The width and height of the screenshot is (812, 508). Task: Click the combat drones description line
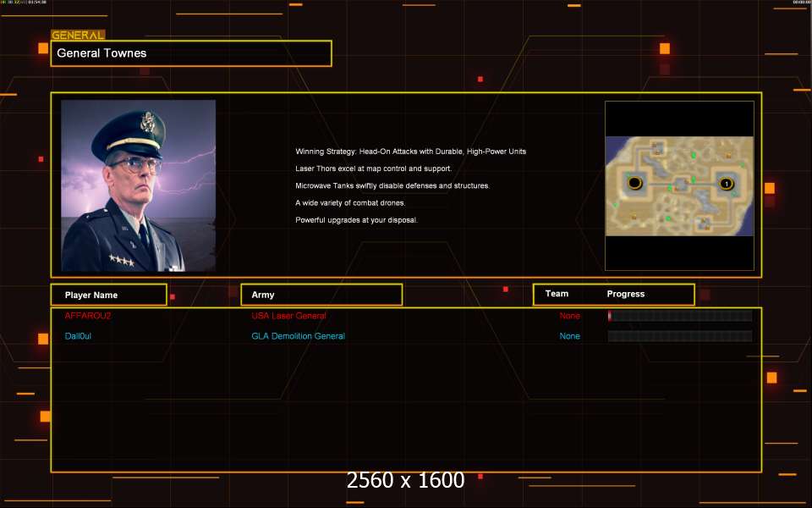point(350,202)
